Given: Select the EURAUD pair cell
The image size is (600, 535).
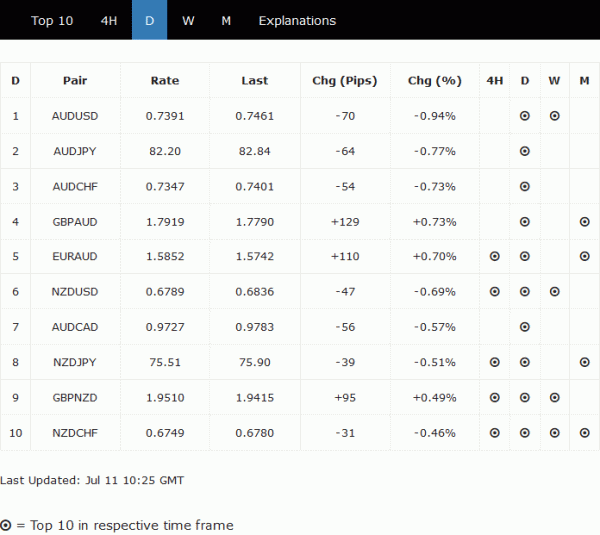Looking at the screenshot, I should [75, 256].
